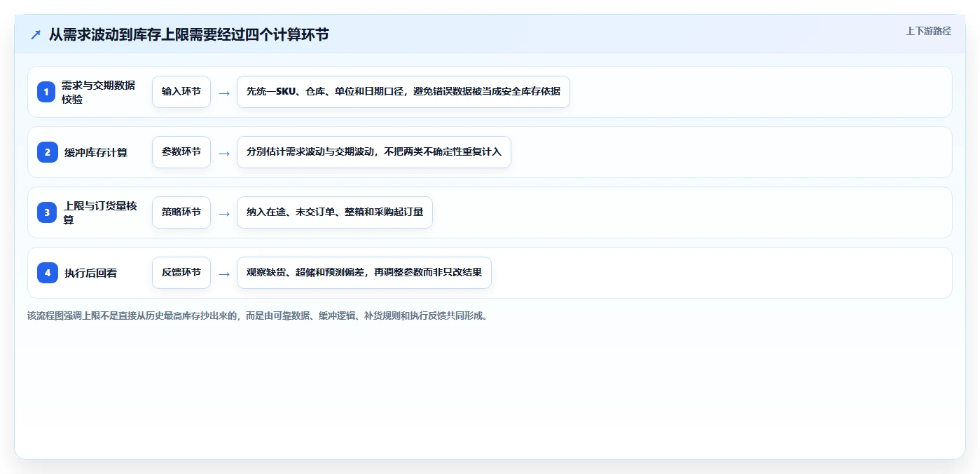Click the 上下游路径 label
The width and height of the screenshot is (980, 474).
[x=928, y=31]
